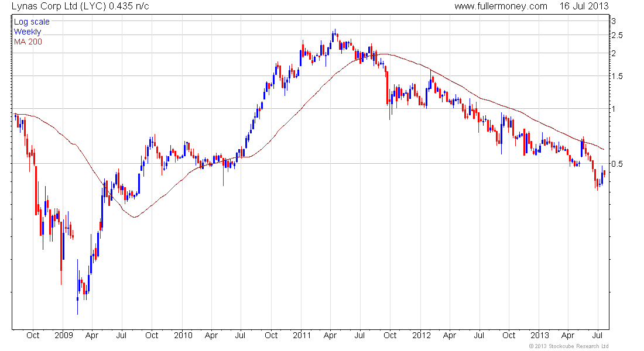The width and height of the screenshot is (644, 351).
Task: Click the x-axis label 2011
Action: pyautogui.click(x=302, y=335)
